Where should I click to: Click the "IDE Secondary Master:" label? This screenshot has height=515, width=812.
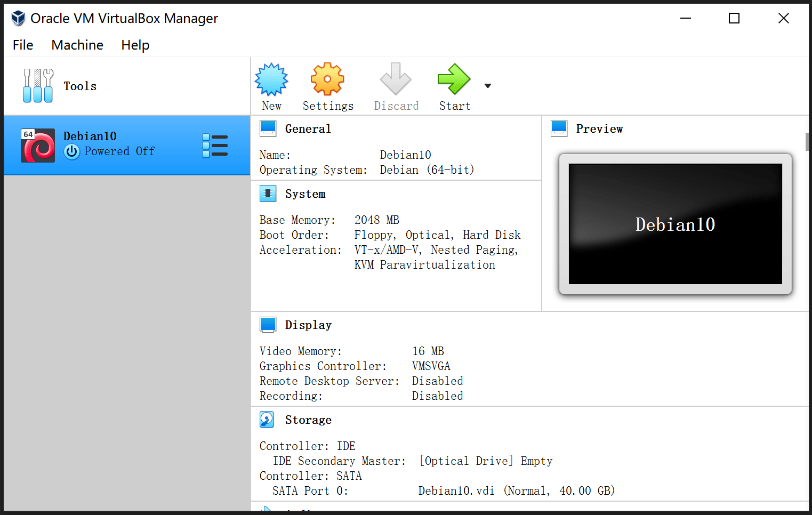click(x=340, y=461)
